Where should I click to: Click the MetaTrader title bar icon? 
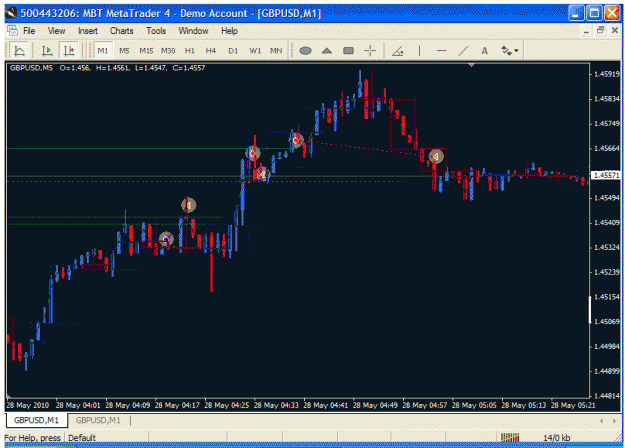[12, 13]
